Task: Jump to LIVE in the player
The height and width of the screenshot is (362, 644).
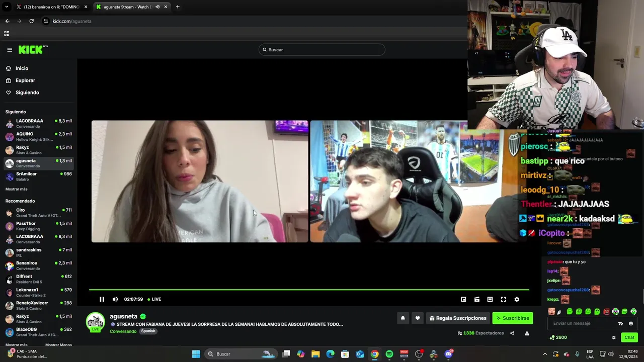Action: coord(154,299)
